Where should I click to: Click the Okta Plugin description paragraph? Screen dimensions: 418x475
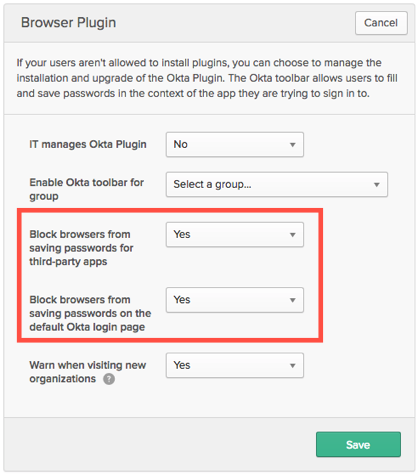tap(207, 78)
